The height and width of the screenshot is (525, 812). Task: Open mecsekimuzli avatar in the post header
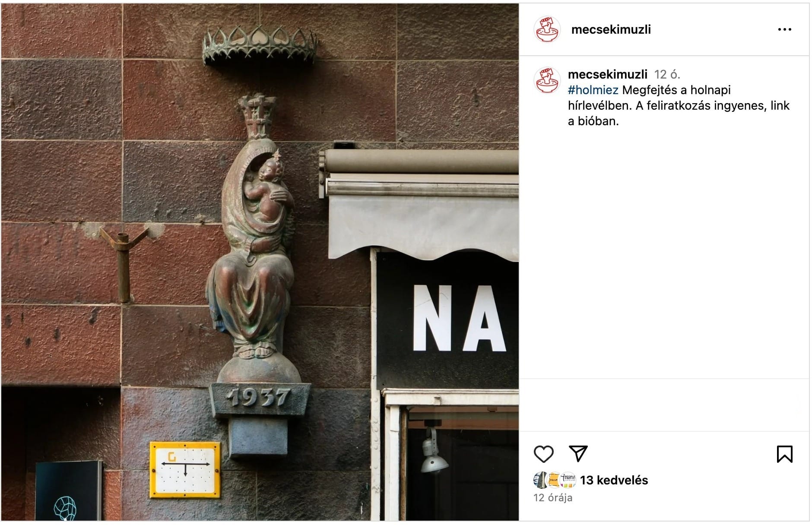[x=547, y=29]
